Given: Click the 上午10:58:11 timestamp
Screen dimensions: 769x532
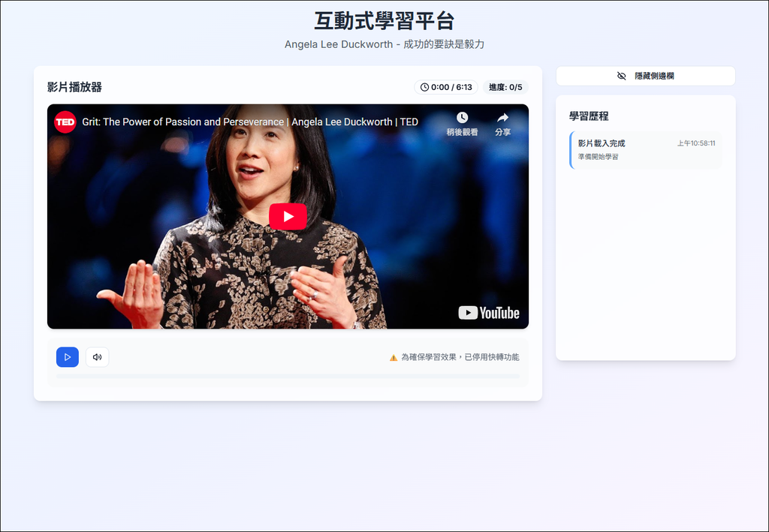Looking at the screenshot, I should 696,143.
